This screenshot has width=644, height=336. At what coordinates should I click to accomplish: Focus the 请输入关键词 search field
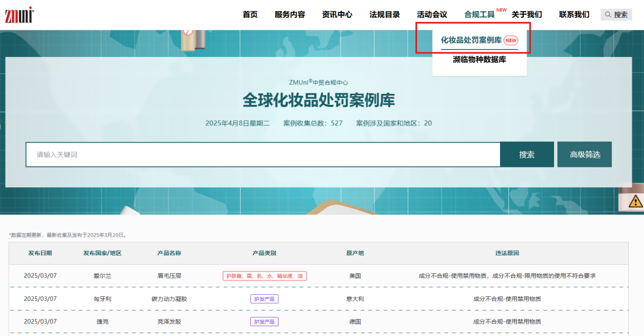pyautogui.click(x=262, y=155)
